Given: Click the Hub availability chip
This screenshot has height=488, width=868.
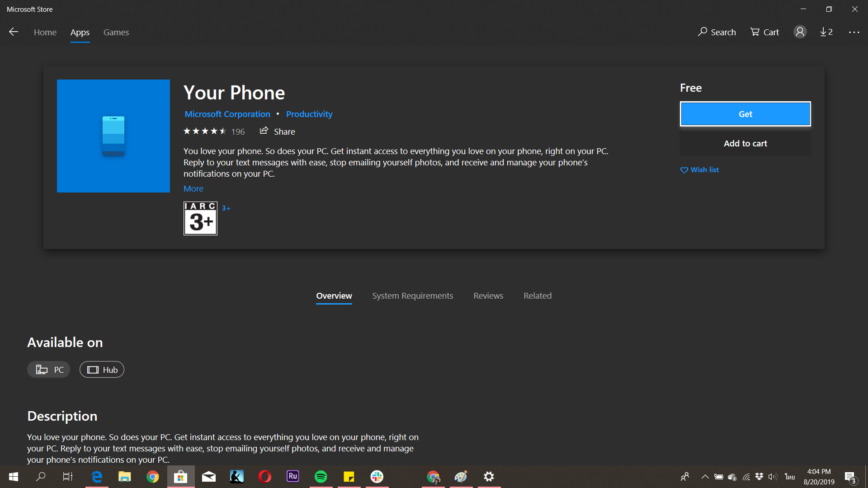Looking at the screenshot, I should pos(102,370).
